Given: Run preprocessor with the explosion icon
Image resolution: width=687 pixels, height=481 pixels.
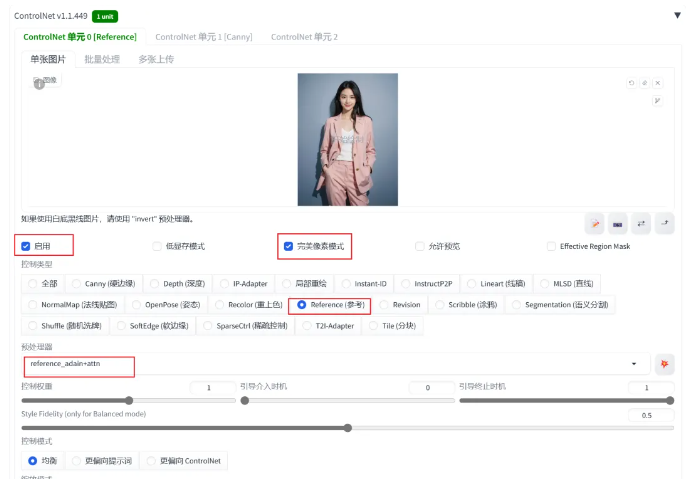Looking at the screenshot, I should click(665, 364).
